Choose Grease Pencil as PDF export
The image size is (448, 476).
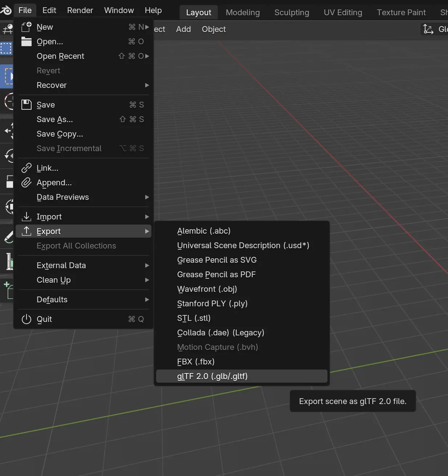point(242,274)
